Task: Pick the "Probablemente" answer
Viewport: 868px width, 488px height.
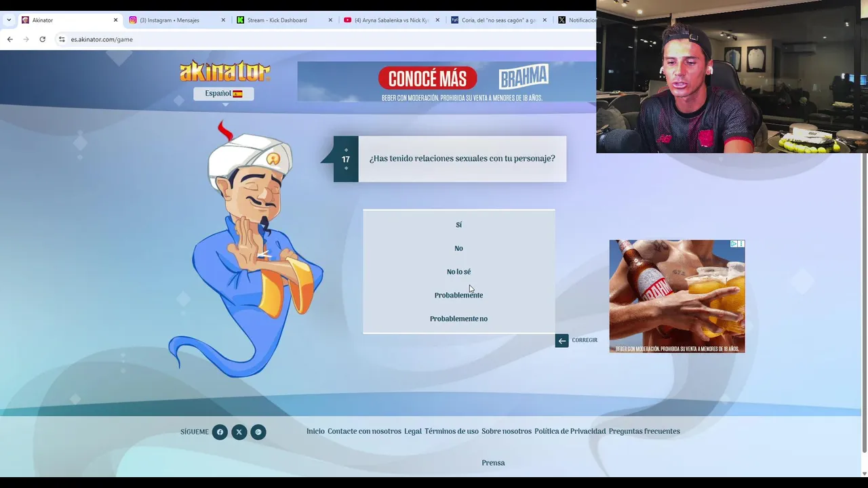Action: point(458,295)
